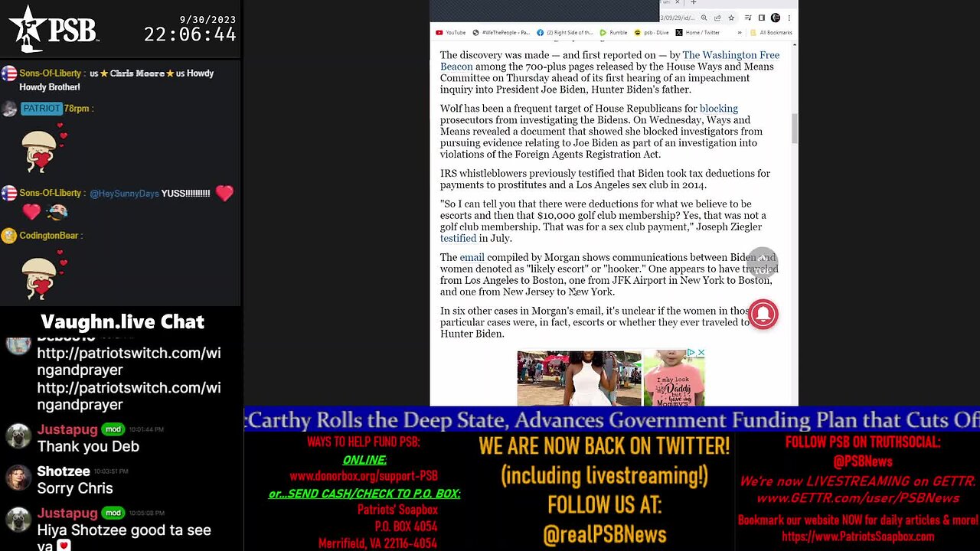980x551 pixels.
Task: Click the Shotzee avatar
Action: point(18,478)
